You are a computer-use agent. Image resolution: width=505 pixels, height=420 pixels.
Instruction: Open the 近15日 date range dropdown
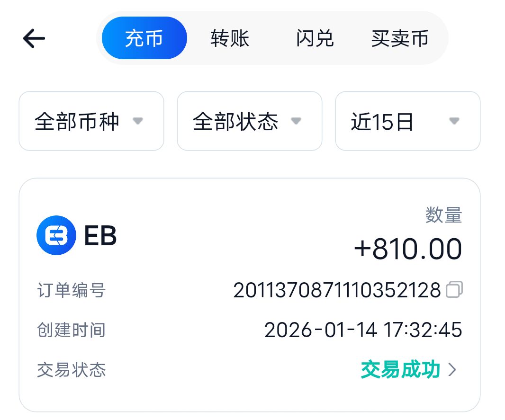tap(407, 122)
